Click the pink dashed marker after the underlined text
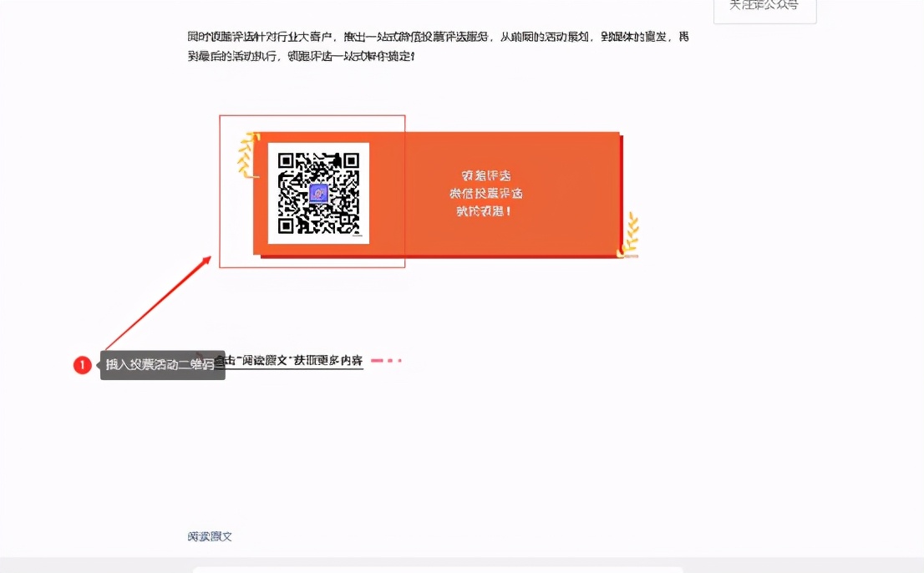The image size is (924, 573). [x=383, y=360]
